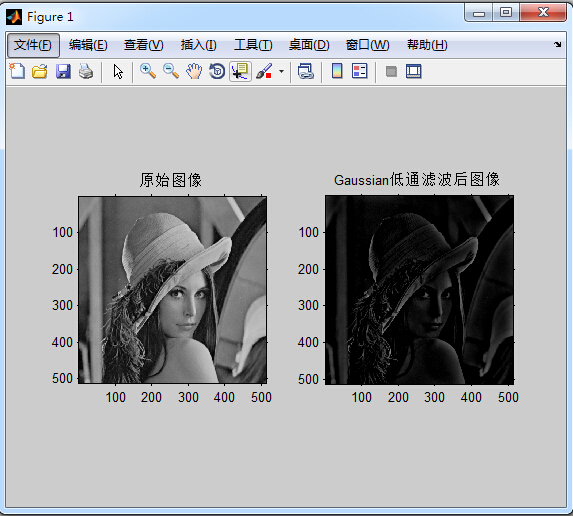573x516 pixels.
Task: Open the 文件(F) menu
Action: click(33, 45)
